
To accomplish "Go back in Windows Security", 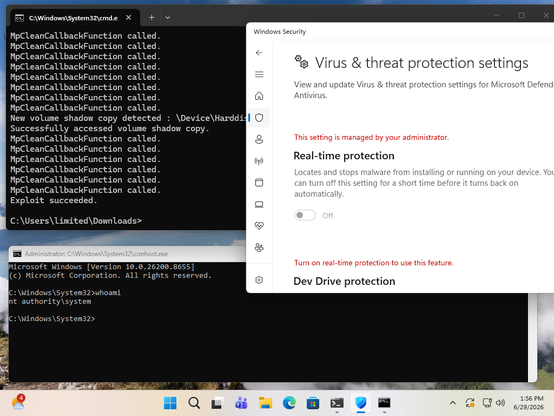I will pyautogui.click(x=259, y=53).
